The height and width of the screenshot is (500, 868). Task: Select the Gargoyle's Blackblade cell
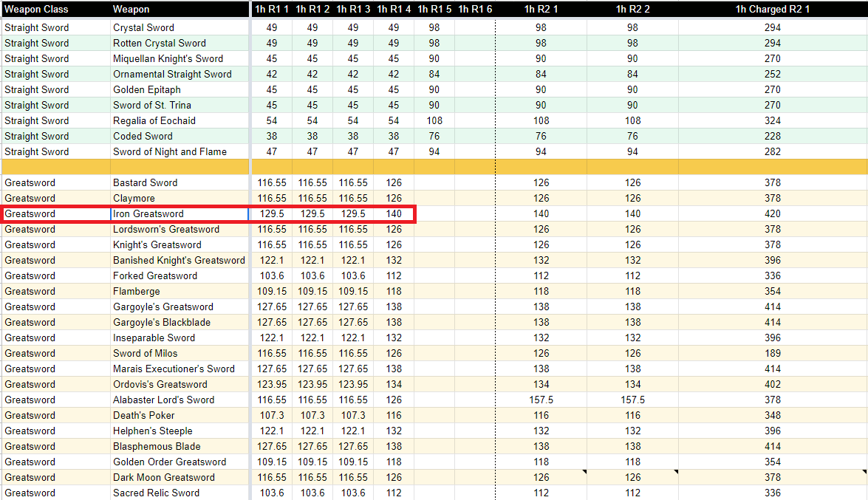click(x=180, y=322)
